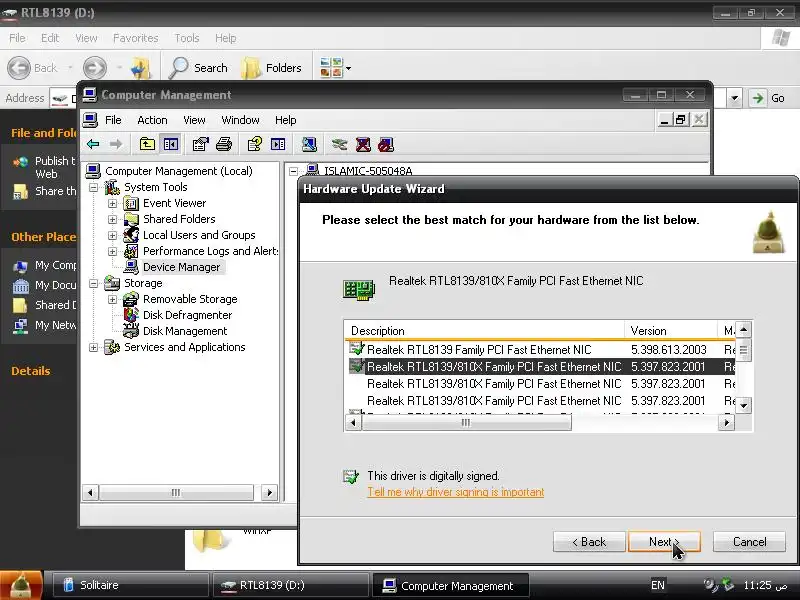Select Shared Folders in the tree
Screen dimensions: 800x600
point(179,219)
